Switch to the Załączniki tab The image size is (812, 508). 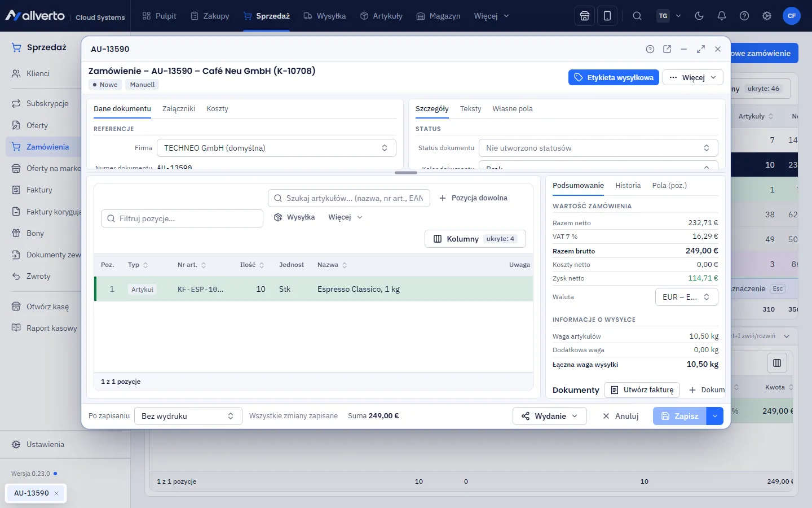pos(179,109)
